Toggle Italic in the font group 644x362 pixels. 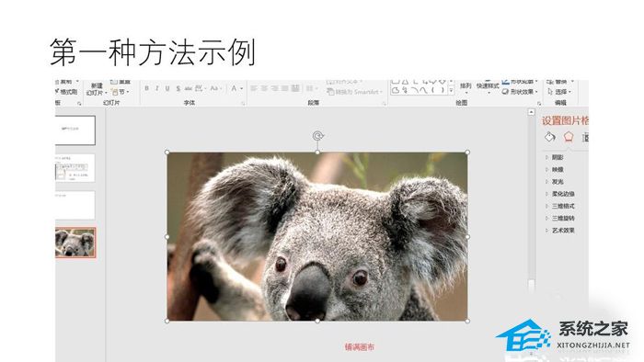[x=157, y=88]
